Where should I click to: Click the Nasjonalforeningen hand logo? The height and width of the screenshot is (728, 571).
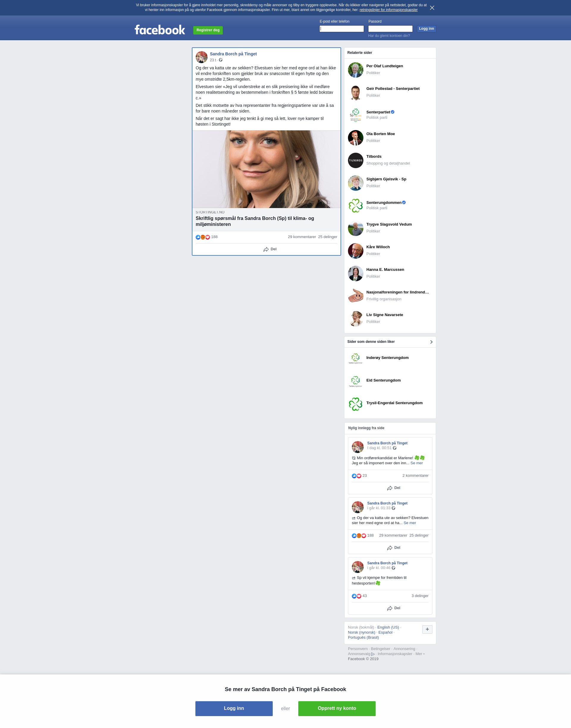[355, 296]
